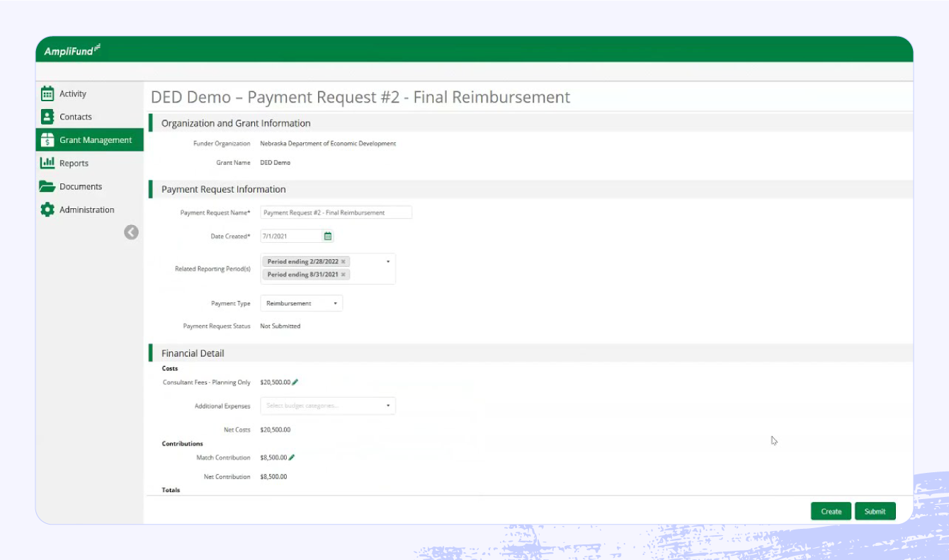The image size is (949, 560).
Task: Submit the payment request
Action: tap(875, 511)
